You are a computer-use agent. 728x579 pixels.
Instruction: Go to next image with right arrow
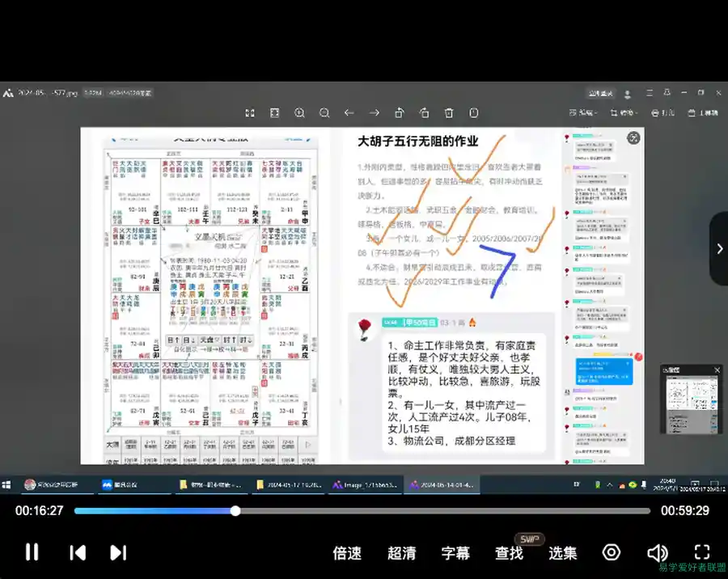pyautogui.click(x=375, y=113)
